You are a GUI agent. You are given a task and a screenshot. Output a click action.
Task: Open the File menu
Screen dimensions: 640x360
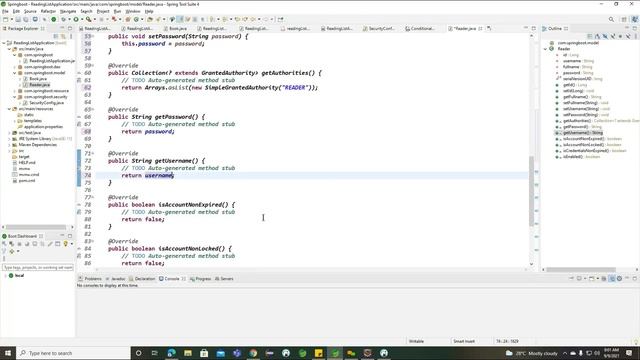point(5,11)
